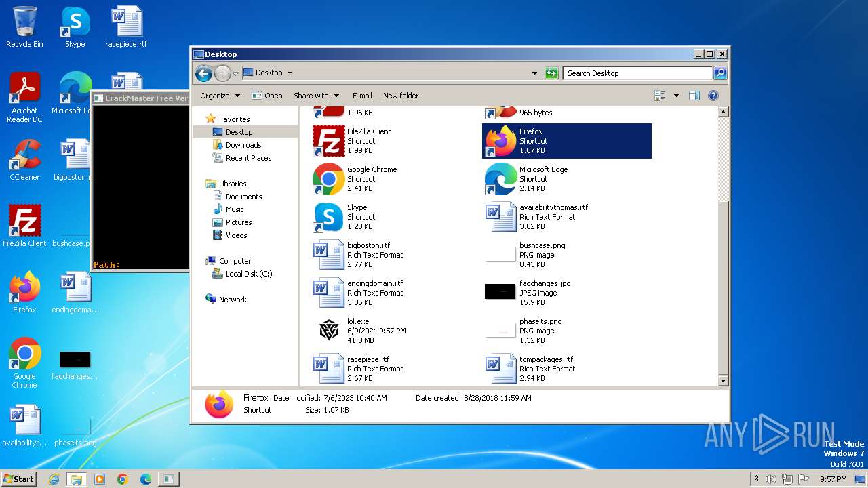Open the Start menu

(19, 479)
